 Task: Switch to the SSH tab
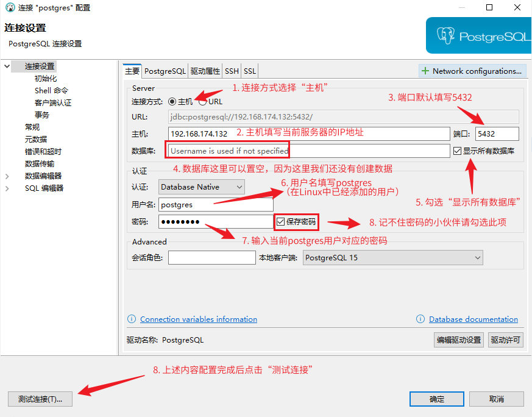pyautogui.click(x=232, y=71)
